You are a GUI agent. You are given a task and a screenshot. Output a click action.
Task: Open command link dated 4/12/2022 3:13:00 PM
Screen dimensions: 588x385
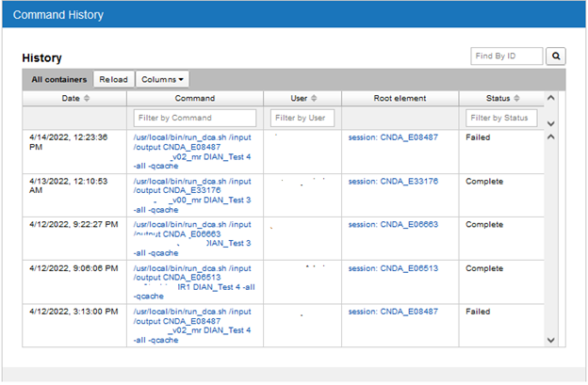(192, 326)
